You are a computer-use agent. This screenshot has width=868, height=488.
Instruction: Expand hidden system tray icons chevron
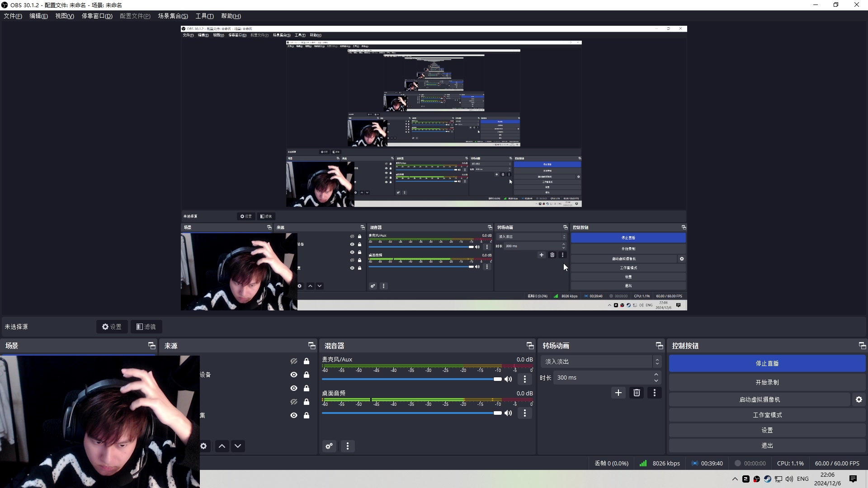(x=735, y=479)
